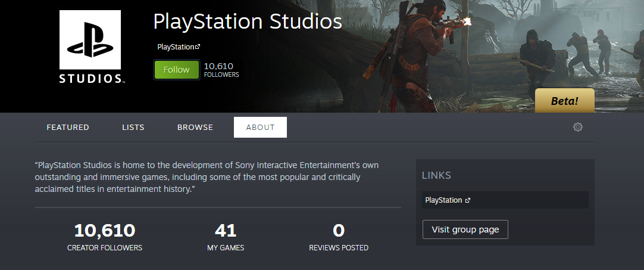Image resolution: width=644 pixels, height=270 pixels.
Task: Click the Visit group page button
Action: point(465,229)
